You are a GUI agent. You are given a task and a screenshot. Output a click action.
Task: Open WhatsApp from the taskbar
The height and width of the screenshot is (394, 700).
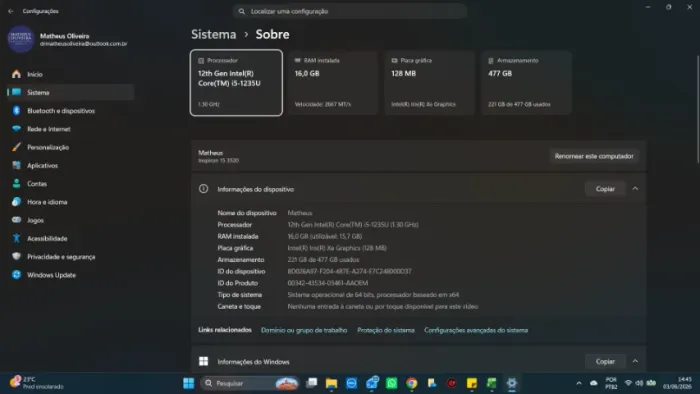[x=392, y=383]
